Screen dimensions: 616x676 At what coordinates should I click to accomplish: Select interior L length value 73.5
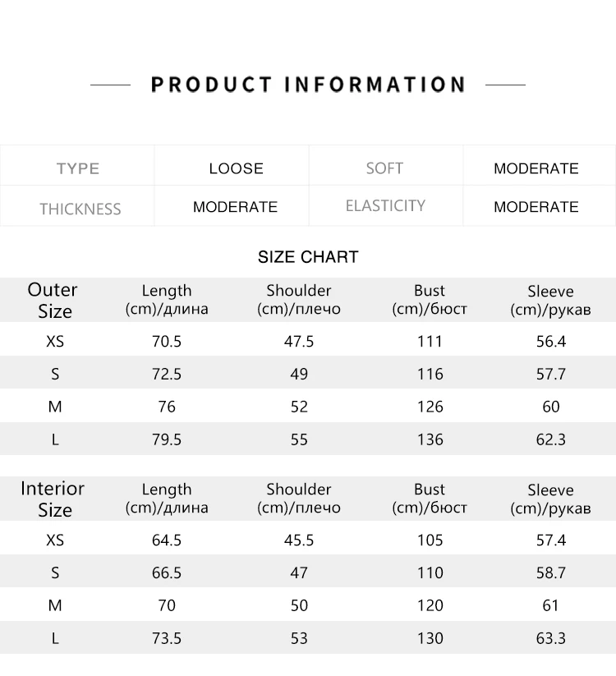(x=167, y=638)
